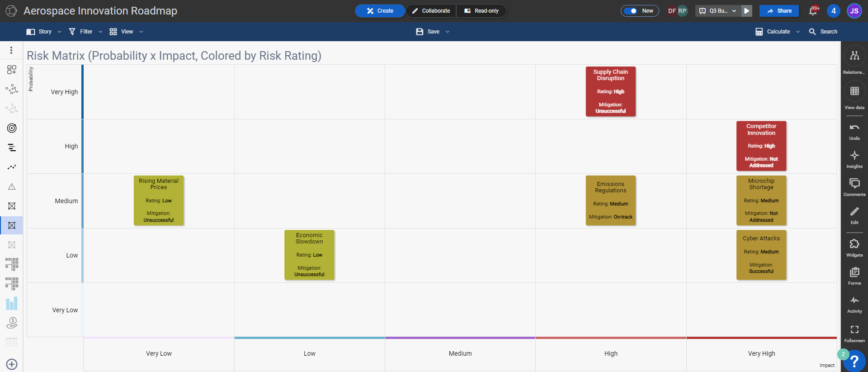This screenshot has width=868, height=372.
Task: Click the RP collaborator avatar
Action: 682,11
